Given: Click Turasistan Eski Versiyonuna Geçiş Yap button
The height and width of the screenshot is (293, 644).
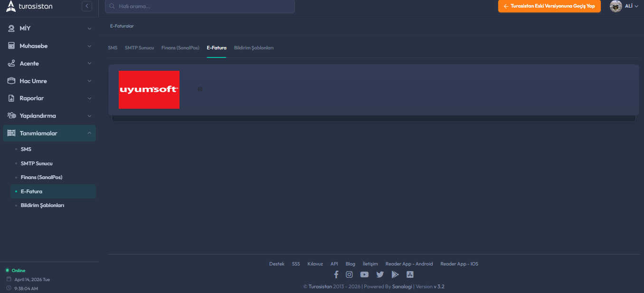Looking at the screenshot, I should (x=549, y=6).
